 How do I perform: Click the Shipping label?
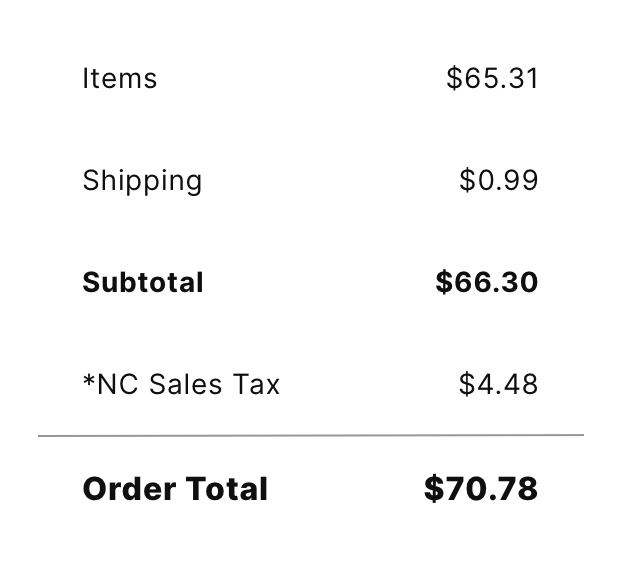(142, 181)
